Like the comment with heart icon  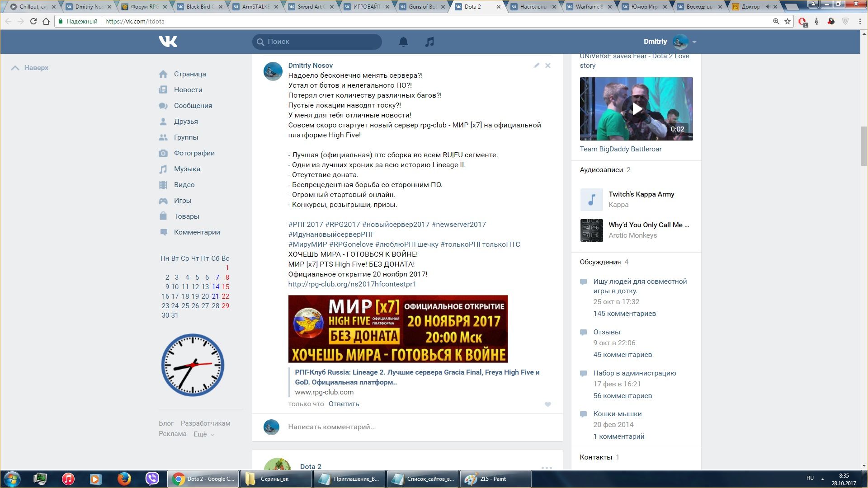(548, 404)
